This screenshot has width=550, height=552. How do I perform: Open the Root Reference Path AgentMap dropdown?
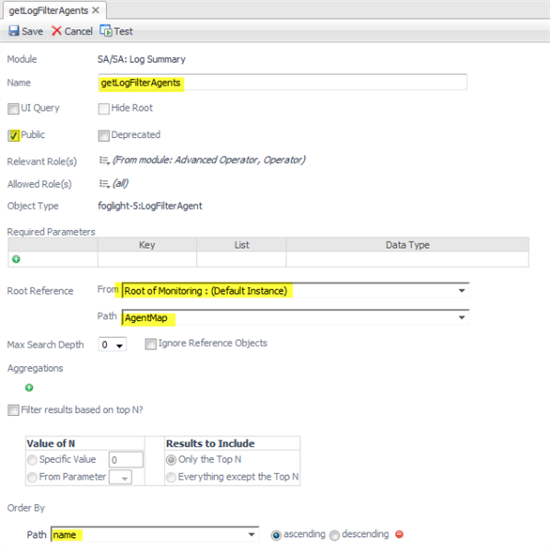coord(462,318)
